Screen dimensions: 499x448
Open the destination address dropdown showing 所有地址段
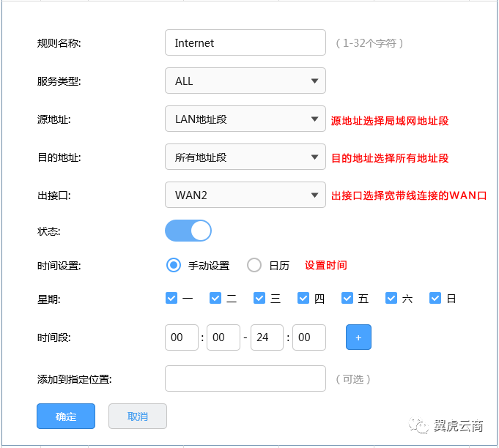click(x=245, y=157)
